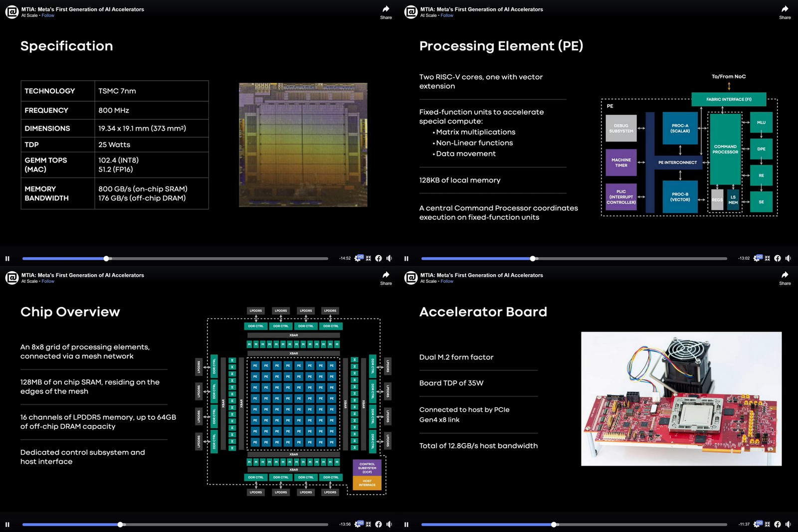The width and height of the screenshot is (798, 532).
Task: Click the speaker icon on the Accelerator Board video
Action: [788, 524]
